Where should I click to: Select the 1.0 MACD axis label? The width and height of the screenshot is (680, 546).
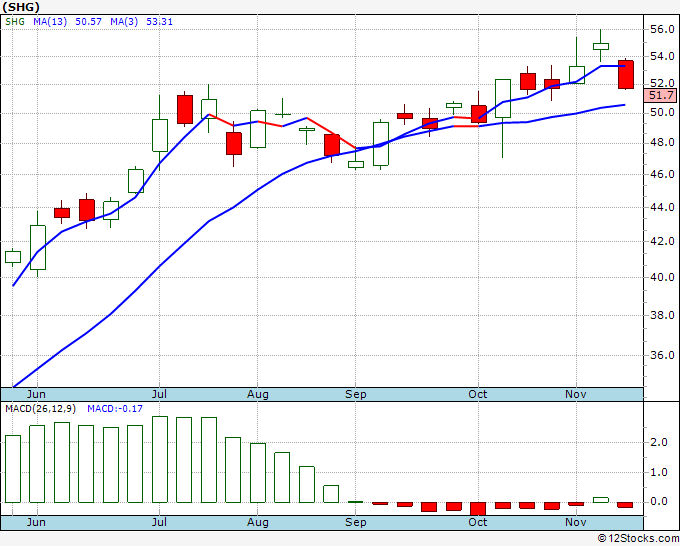[659, 472]
